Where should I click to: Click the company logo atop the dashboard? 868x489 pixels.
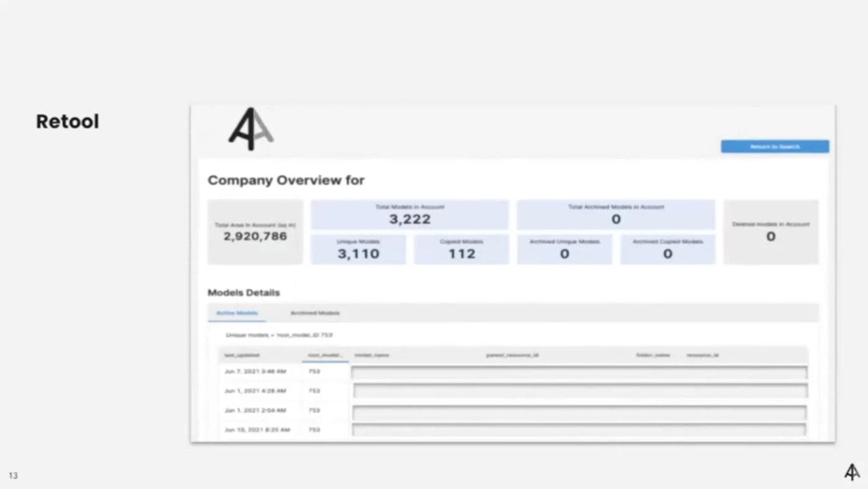[x=250, y=128]
